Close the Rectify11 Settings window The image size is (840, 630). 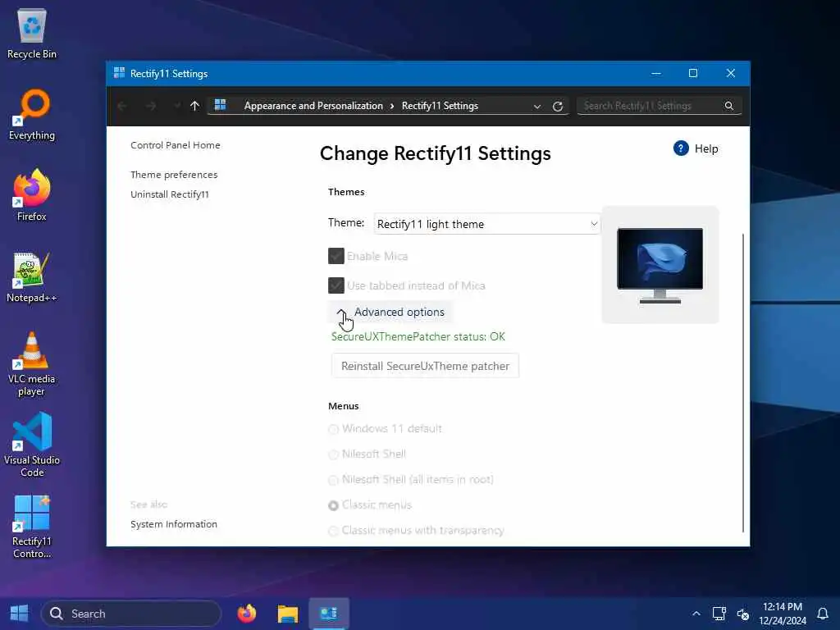(731, 73)
